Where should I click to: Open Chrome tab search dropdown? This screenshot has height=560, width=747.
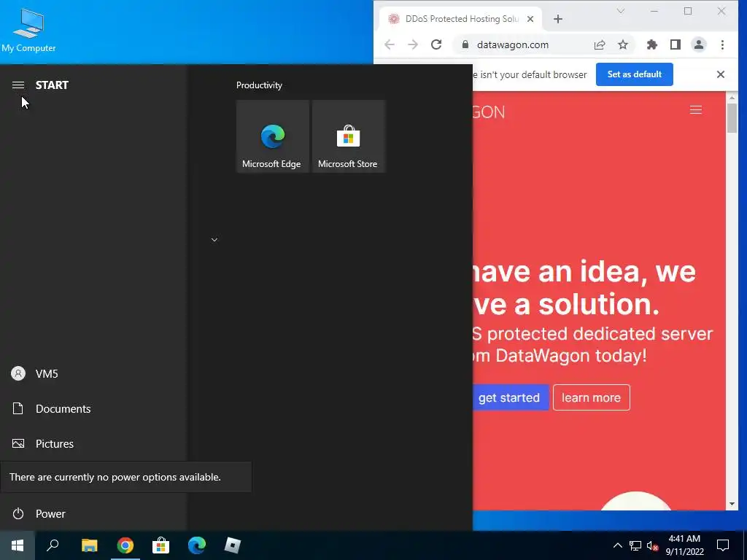[620, 11]
